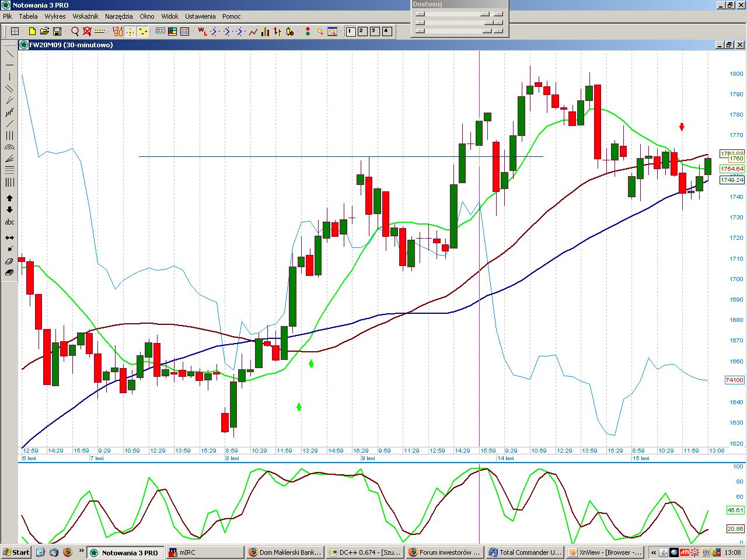Click the red down arrow chart marker
The image size is (747, 560).
682,127
